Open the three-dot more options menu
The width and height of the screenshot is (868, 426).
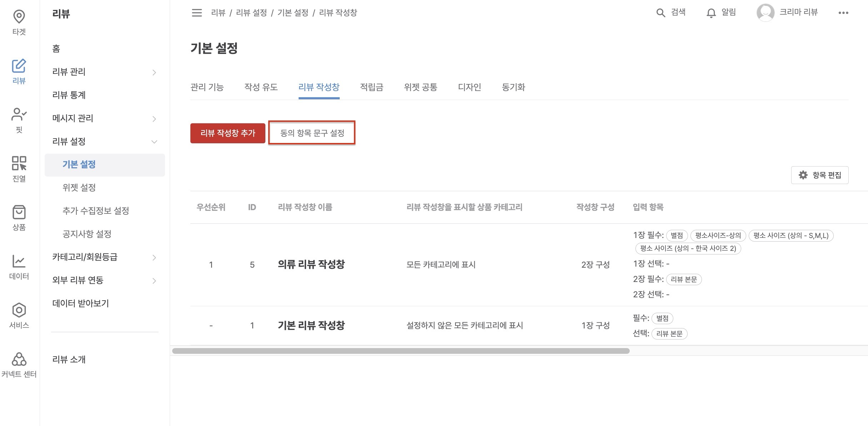tap(843, 13)
